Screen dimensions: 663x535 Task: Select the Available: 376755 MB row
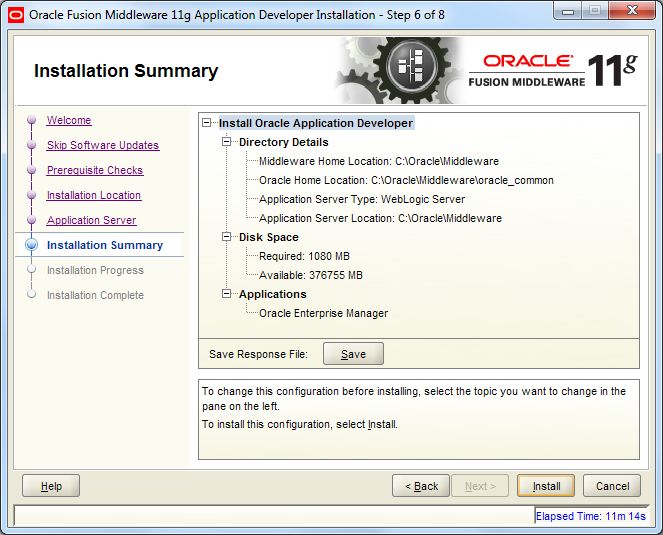[x=311, y=275]
